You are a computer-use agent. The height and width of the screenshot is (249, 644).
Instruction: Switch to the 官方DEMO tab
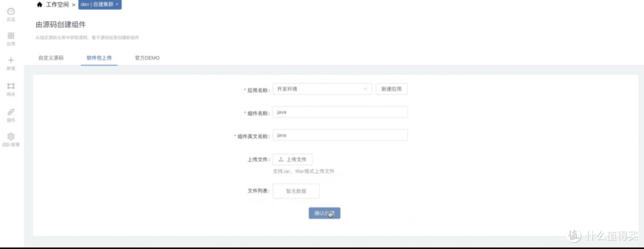147,58
